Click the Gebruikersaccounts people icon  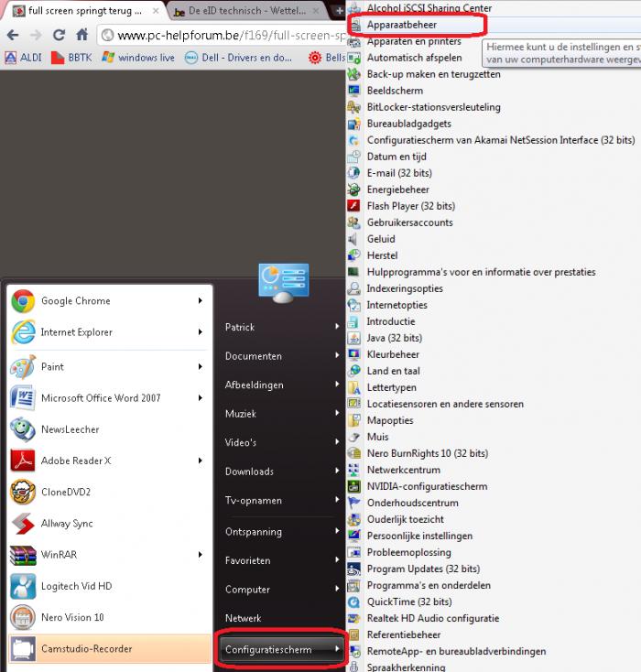[353, 222]
